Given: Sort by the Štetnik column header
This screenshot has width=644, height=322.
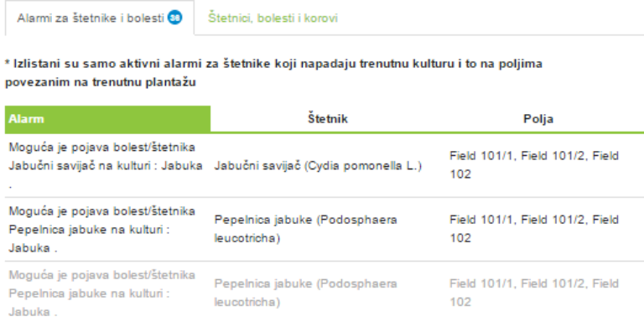Looking at the screenshot, I should point(327,119).
